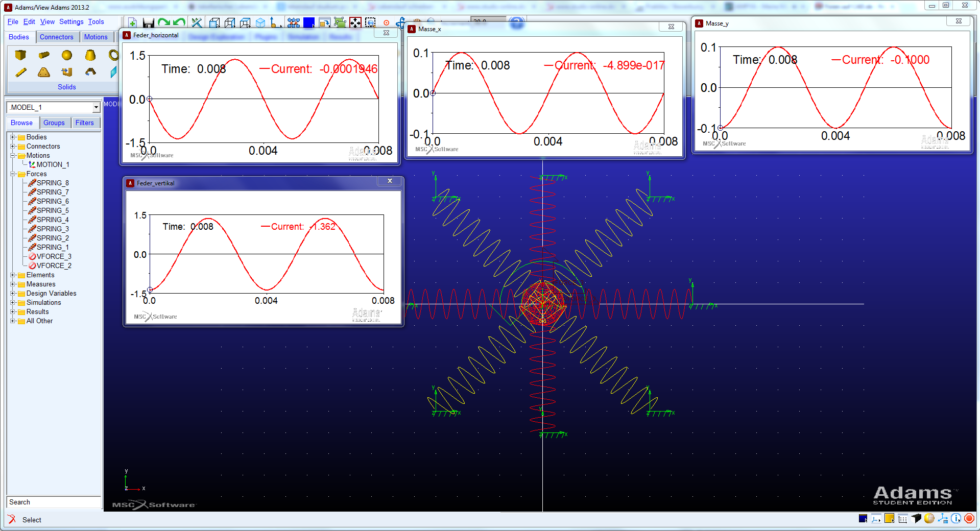The image size is (980, 531).
Task: Select MOTION_1 in the model tree
Action: pyautogui.click(x=53, y=164)
